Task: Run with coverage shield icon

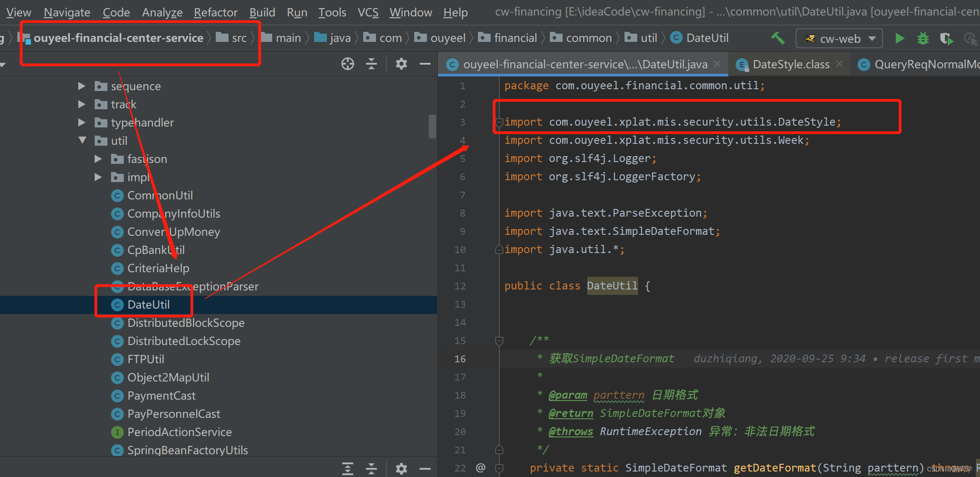Action: pyautogui.click(x=946, y=39)
